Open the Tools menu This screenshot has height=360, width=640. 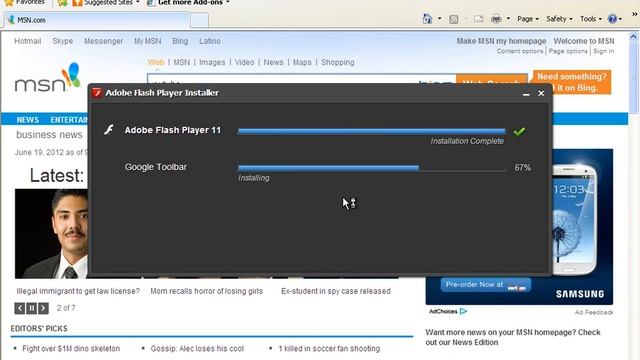pyautogui.click(x=591, y=19)
